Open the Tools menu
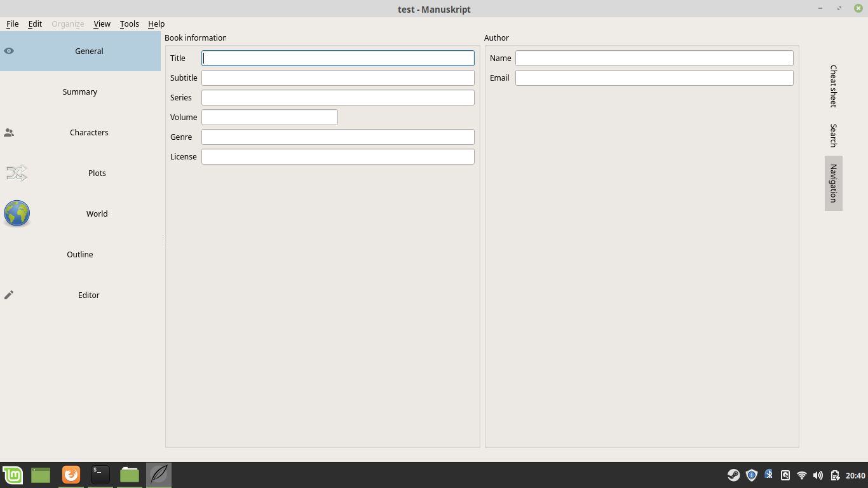The image size is (868, 488). [x=129, y=24]
